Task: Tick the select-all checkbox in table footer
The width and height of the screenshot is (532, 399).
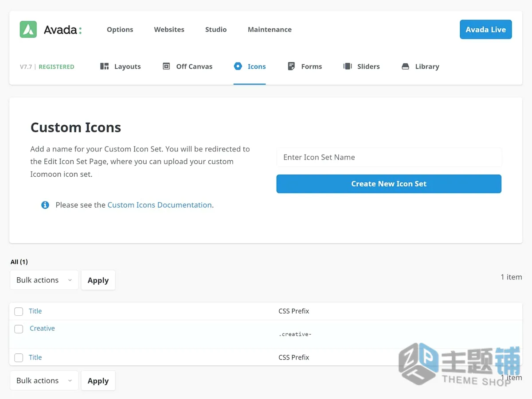Action: [19, 357]
